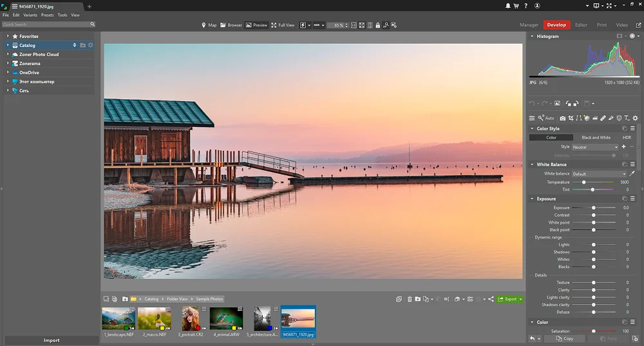Screen dimensions: 644x346
Task: Open the Camera and lens settings icon
Action: (x=563, y=118)
